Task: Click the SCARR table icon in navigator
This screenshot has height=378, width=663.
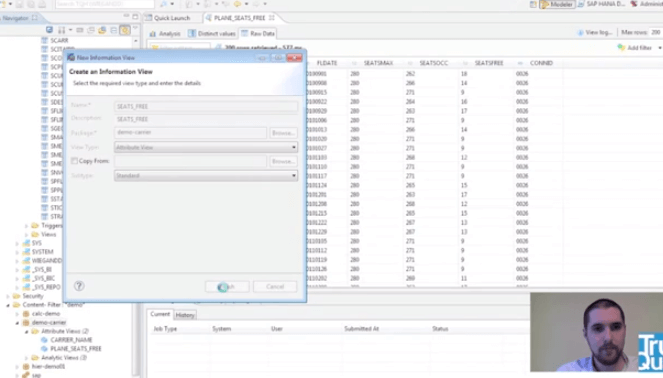Action: pos(44,41)
